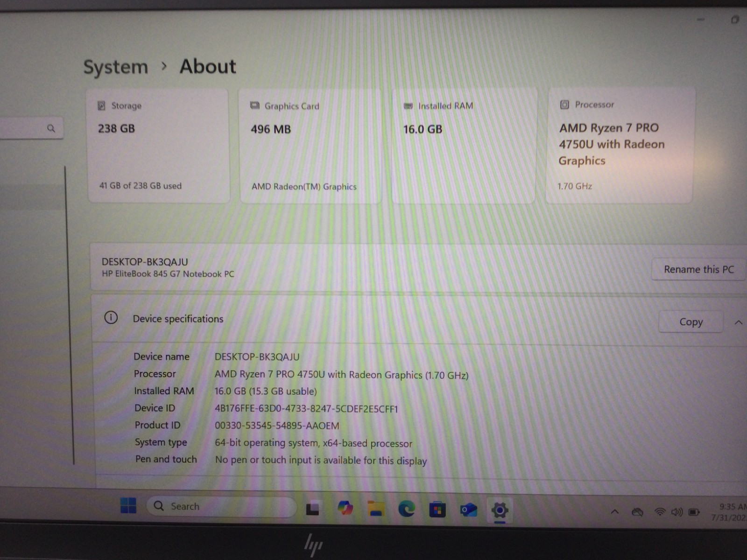Go back to System breadcrumb
The width and height of the screenshot is (747, 560).
click(x=116, y=67)
